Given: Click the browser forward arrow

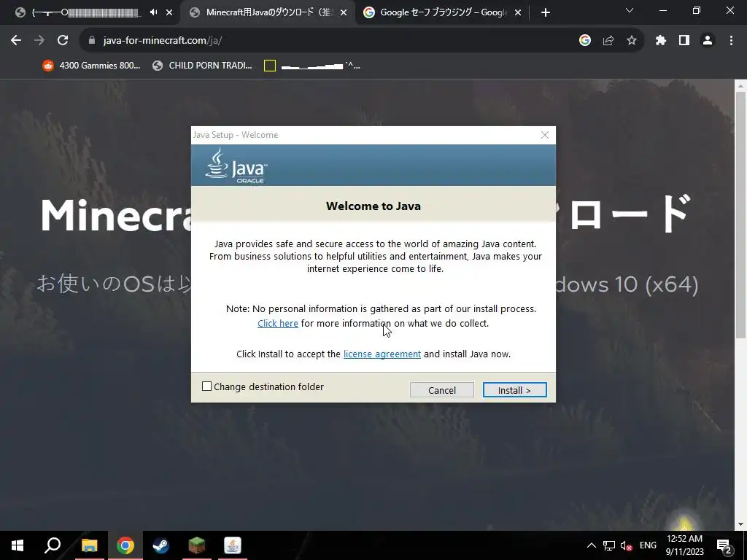Looking at the screenshot, I should tap(39, 41).
